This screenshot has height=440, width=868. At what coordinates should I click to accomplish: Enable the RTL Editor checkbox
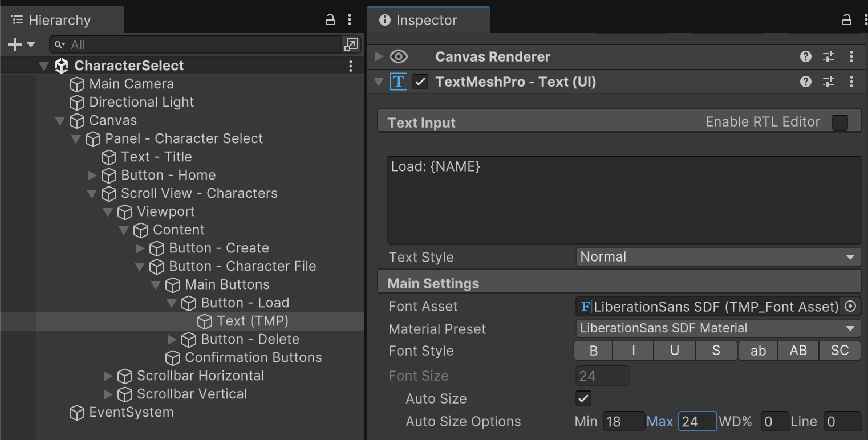(x=839, y=123)
